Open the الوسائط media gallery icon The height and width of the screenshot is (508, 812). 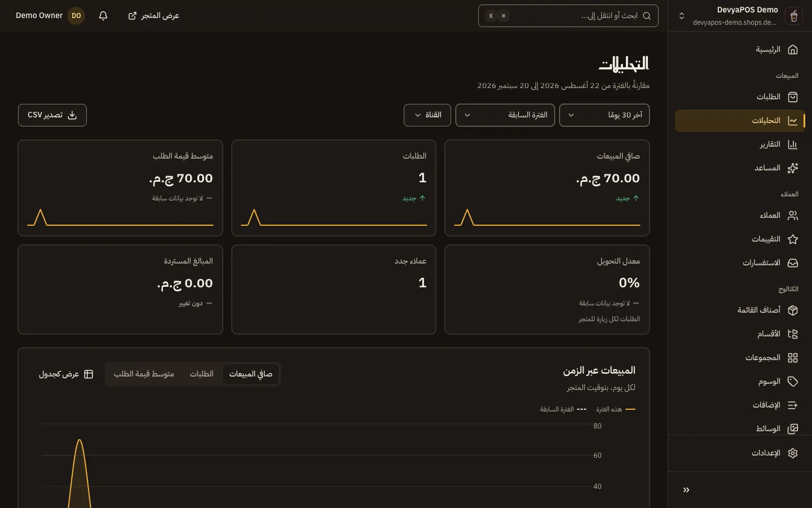click(793, 429)
